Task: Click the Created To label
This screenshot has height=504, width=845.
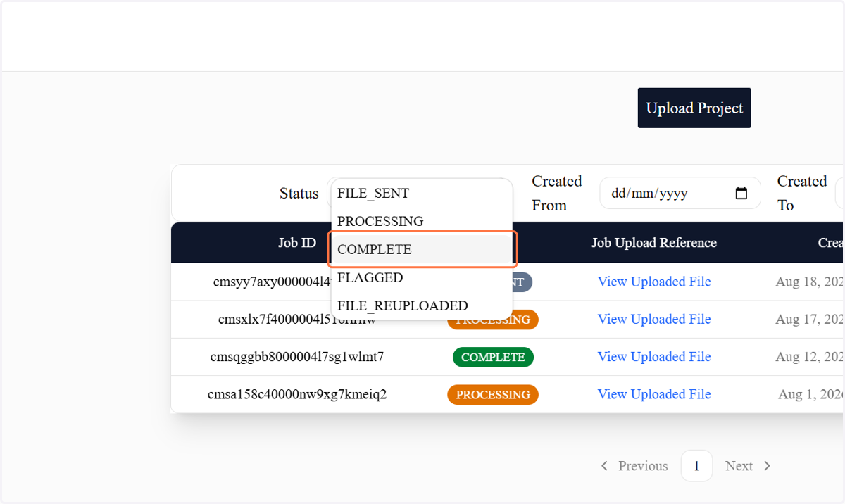Action: pos(802,193)
